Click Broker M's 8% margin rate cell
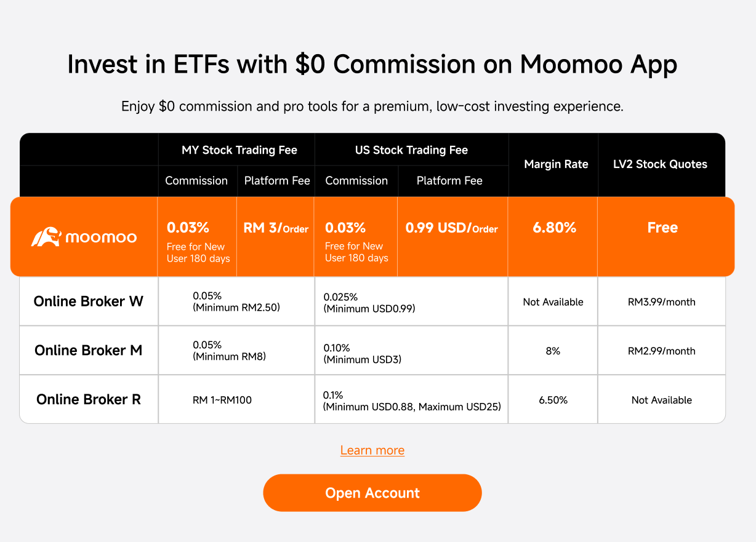 553,351
